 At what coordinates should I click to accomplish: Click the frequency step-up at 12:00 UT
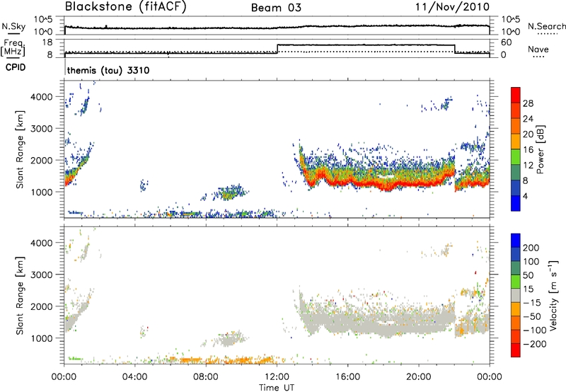tap(277, 49)
